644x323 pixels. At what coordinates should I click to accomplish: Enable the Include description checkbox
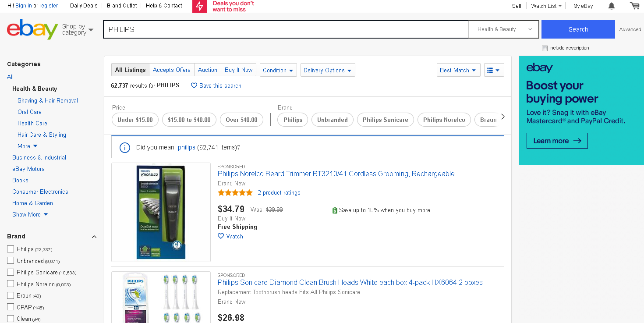pyautogui.click(x=545, y=48)
